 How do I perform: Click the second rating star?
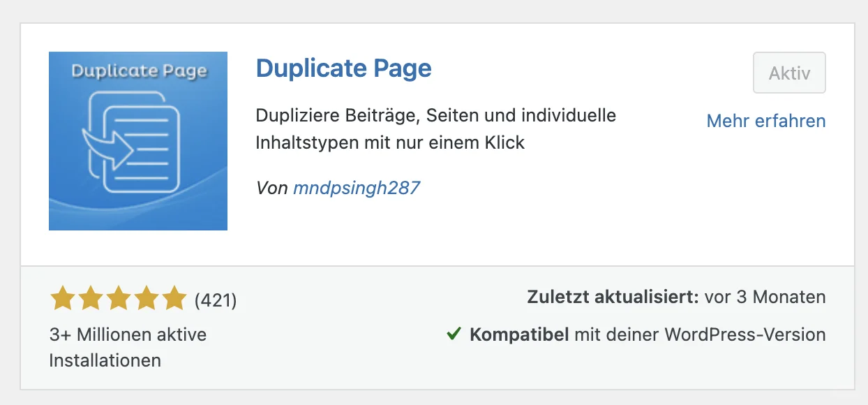tap(91, 299)
